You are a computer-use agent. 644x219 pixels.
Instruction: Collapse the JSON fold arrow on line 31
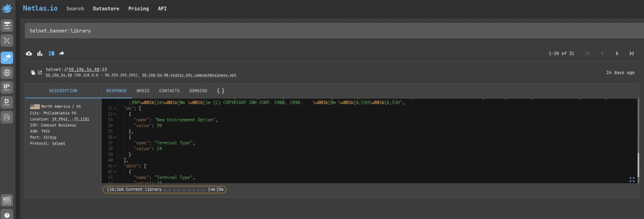click(x=116, y=108)
